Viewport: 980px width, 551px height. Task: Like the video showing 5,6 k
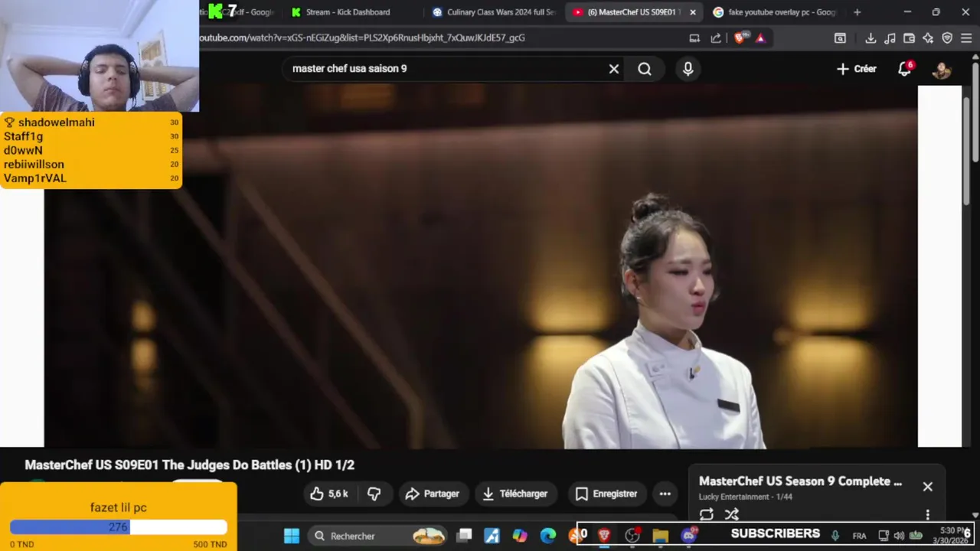tap(329, 494)
